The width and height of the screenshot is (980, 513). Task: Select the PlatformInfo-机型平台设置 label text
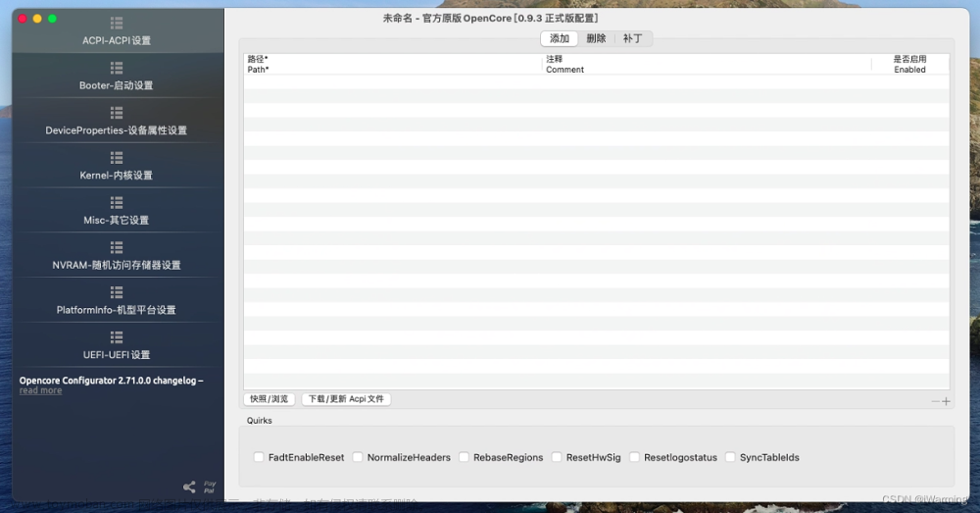(x=117, y=310)
